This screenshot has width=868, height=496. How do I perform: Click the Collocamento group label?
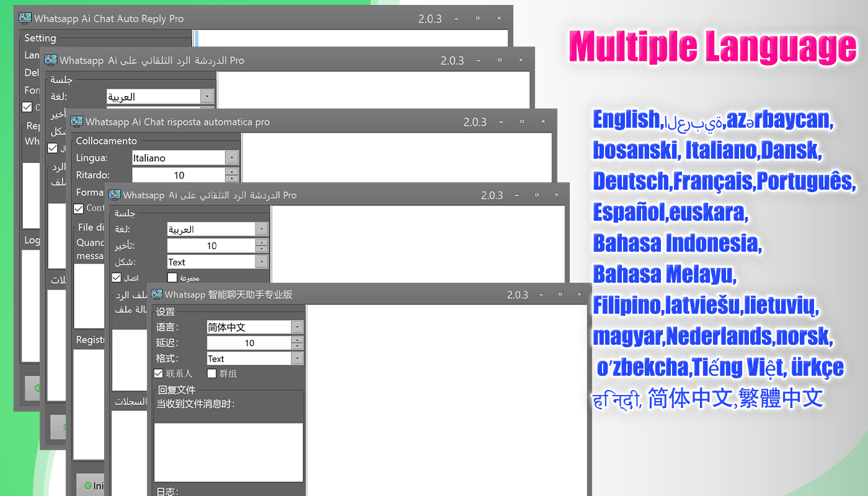(107, 141)
